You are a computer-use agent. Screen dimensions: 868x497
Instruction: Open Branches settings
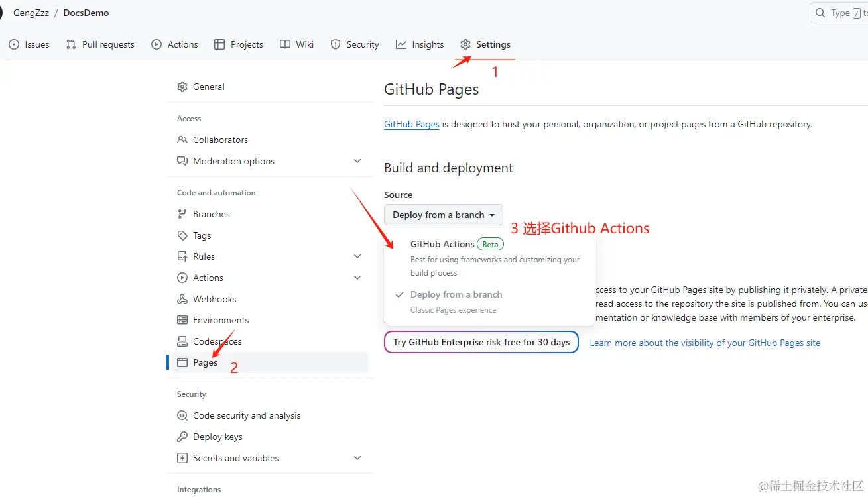click(270, 214)
